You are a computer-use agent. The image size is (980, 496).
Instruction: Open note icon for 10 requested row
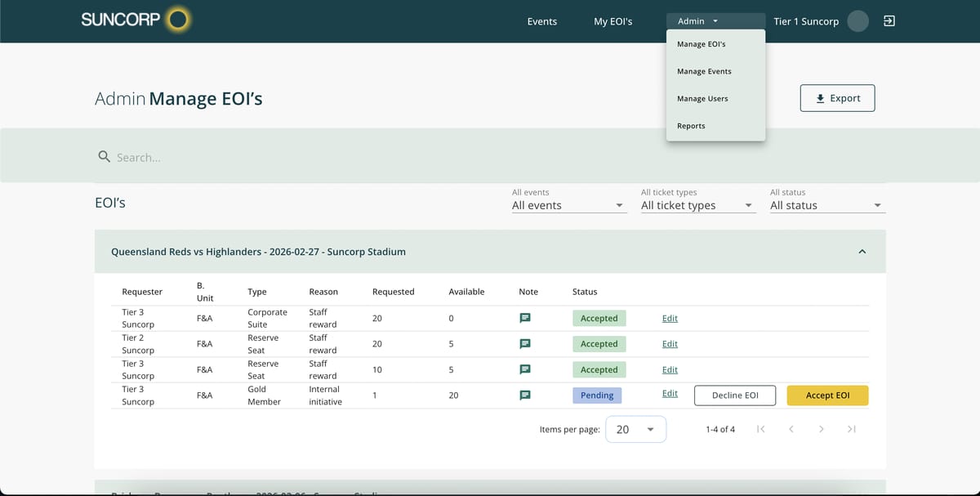[x=526, y=369]
